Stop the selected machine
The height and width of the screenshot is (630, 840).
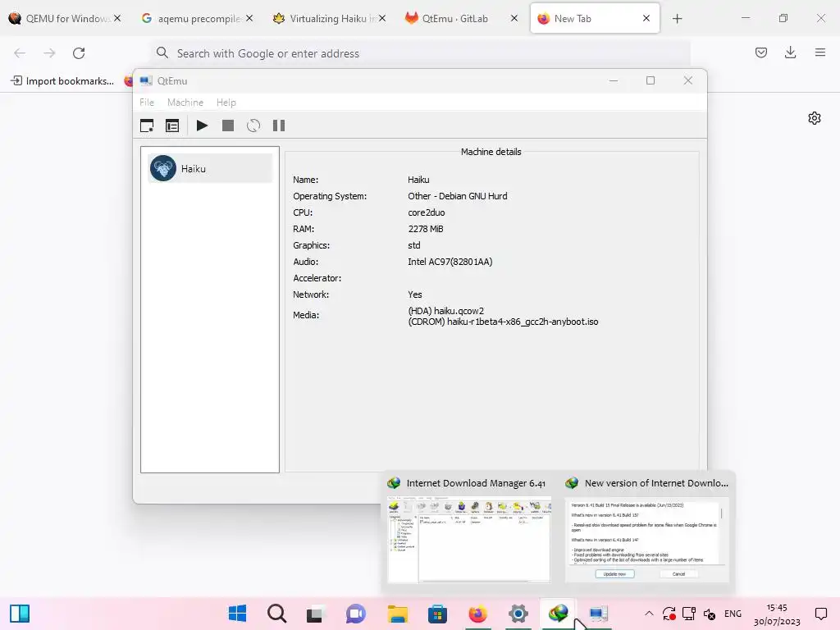pyautogui.click(x=228, y=126)
